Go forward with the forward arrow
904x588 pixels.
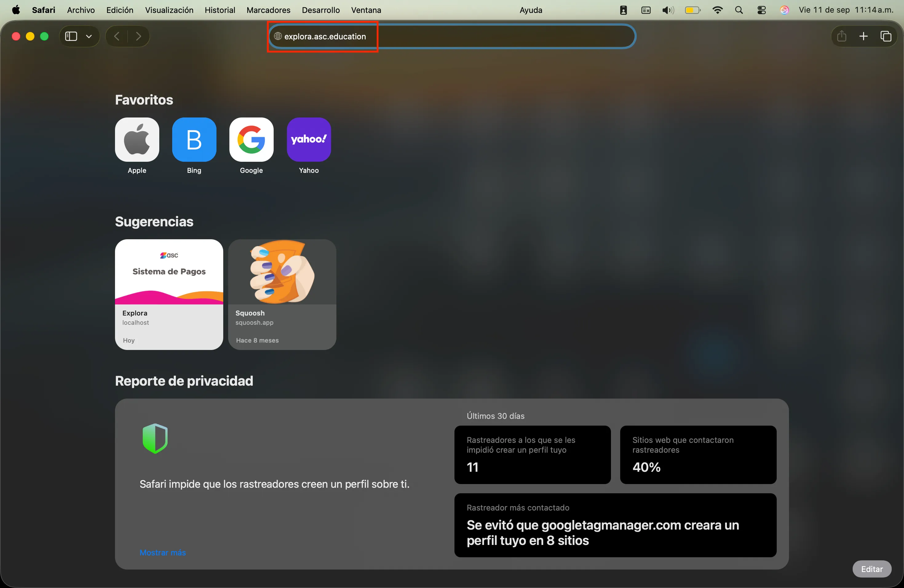point(138,36)
